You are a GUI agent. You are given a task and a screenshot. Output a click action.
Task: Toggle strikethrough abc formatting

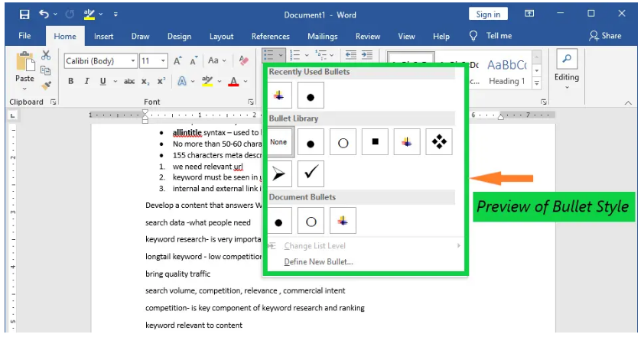[x=129, y=81]
